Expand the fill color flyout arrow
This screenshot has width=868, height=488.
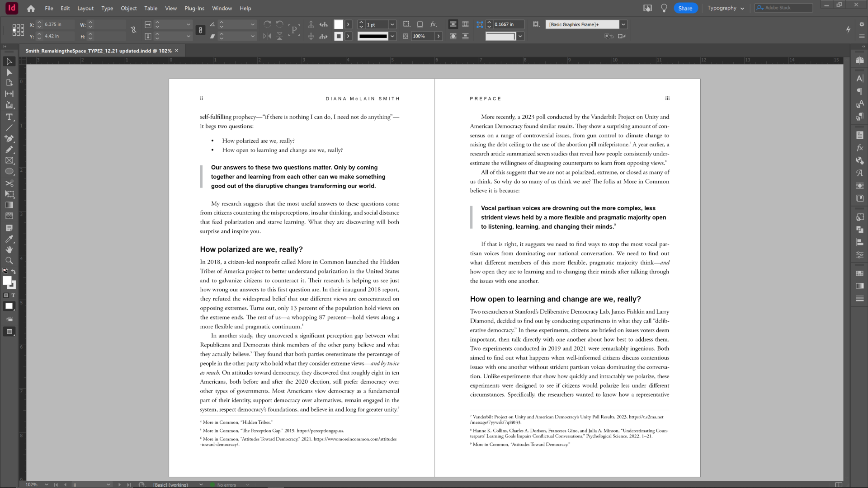point(348,24)
